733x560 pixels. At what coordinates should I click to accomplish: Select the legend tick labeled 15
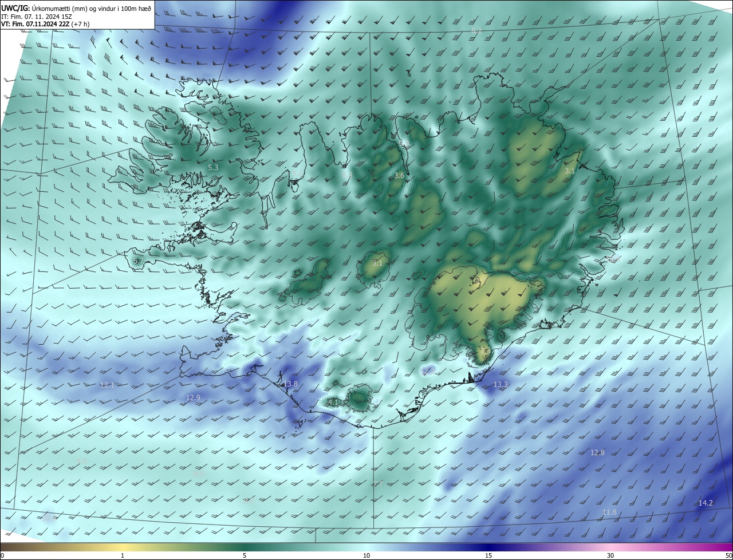coord(488,555)
